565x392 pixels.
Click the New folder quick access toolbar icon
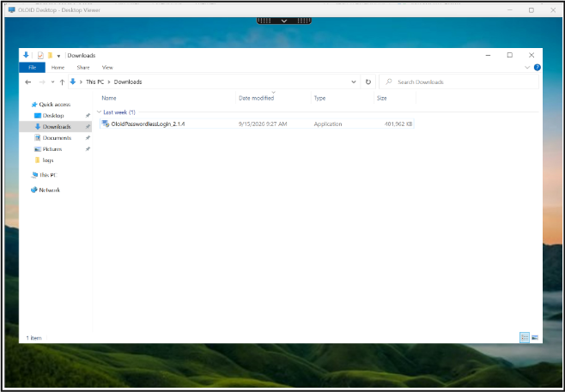tap(50, 56)
